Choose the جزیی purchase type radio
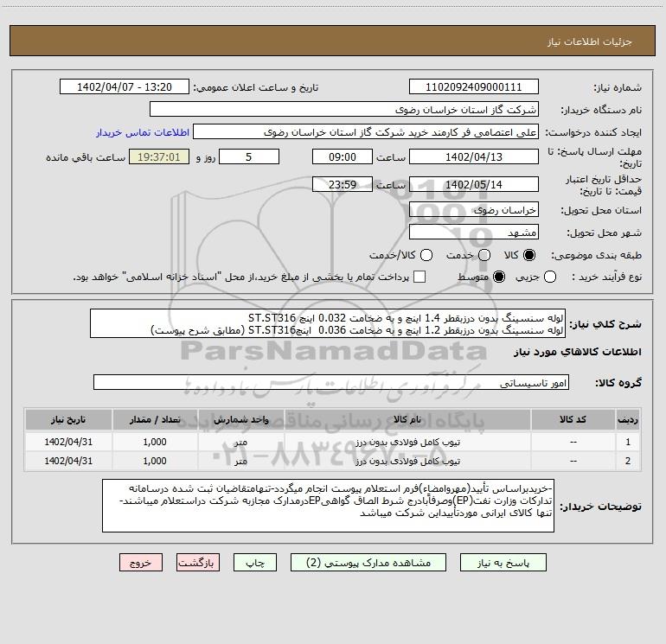The height and width of the screenshot is (644, 666). pos(549,277)
